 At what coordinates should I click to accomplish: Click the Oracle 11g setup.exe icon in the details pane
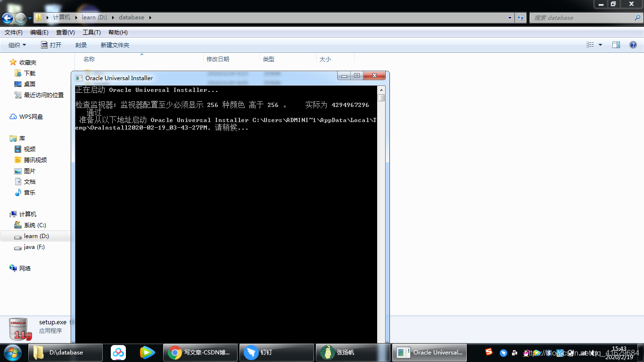tap(20, 329)
